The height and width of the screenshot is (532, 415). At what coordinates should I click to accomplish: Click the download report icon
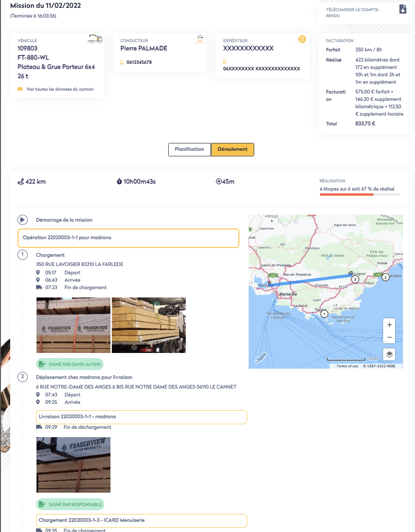click(x=403, y=9)
